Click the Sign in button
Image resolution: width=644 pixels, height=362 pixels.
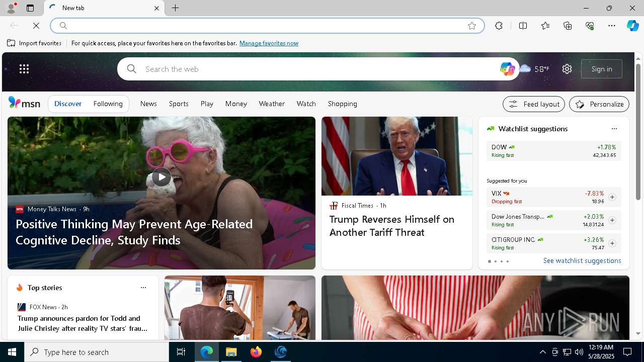(602, 69)
